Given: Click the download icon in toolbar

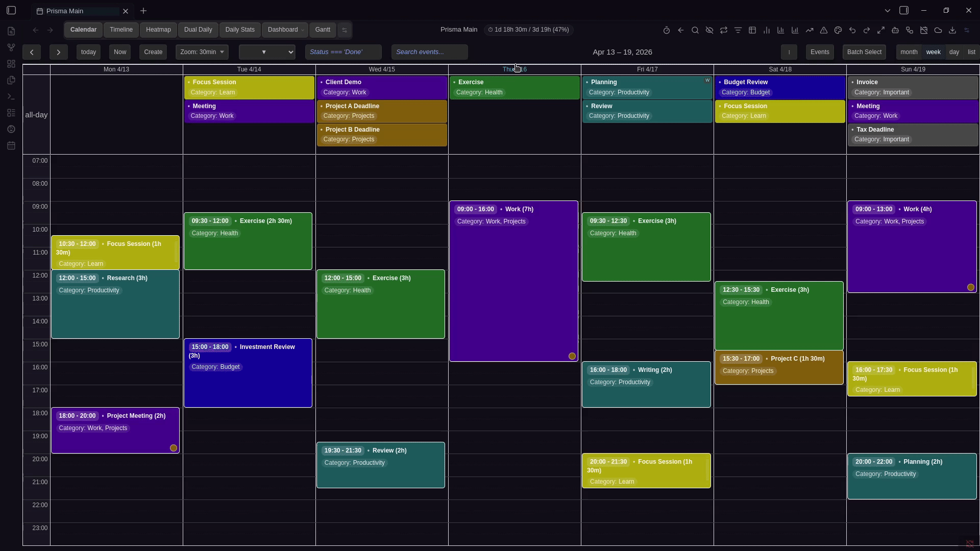Looking at the screenshot, I should click(952, 31).
